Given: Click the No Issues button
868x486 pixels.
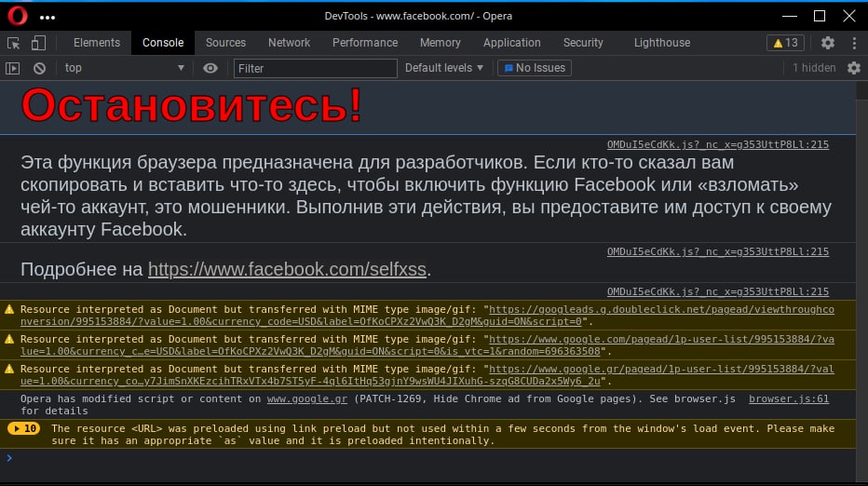Looking at the screenshot, I should pos(535,68).
